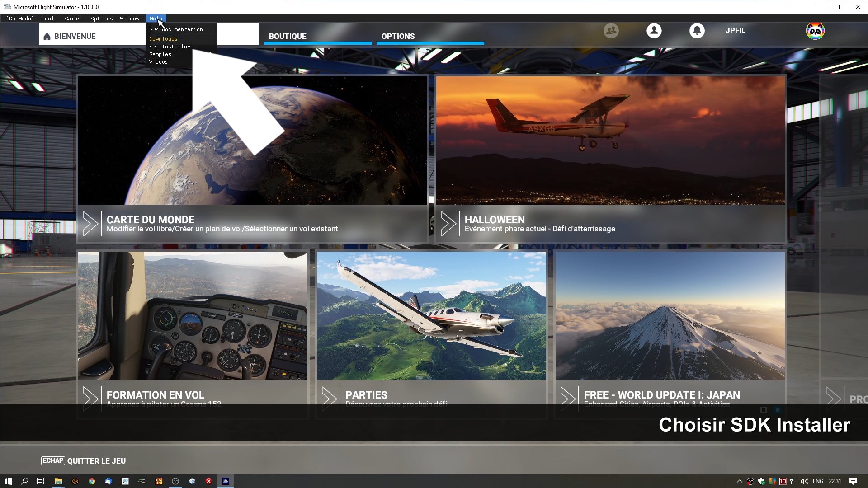
Task: Switch to the BOUTIQUE tab
Action: (288, 36)
